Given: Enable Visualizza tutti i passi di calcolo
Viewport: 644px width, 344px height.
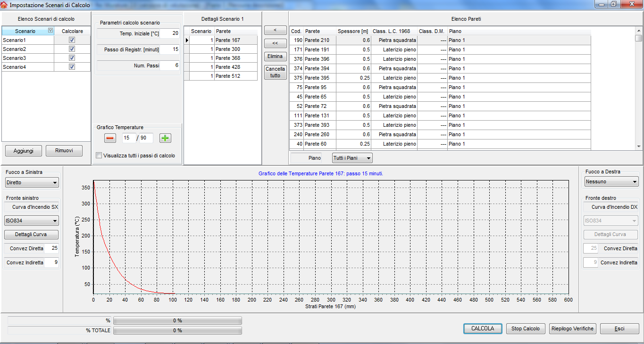Looking at the screenshot, I should pyautogui.click(x=99, y=156).
